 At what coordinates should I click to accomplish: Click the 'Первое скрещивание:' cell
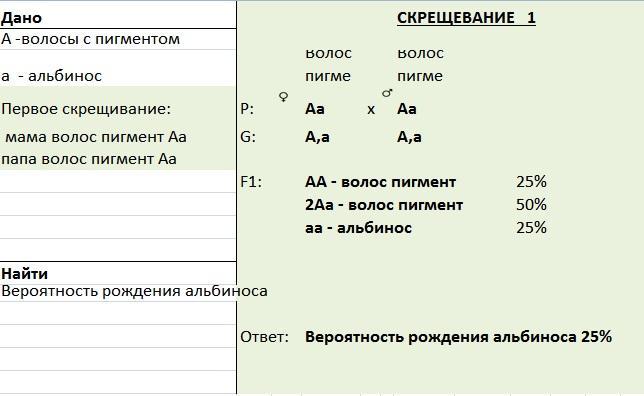[x=86, y=109]
